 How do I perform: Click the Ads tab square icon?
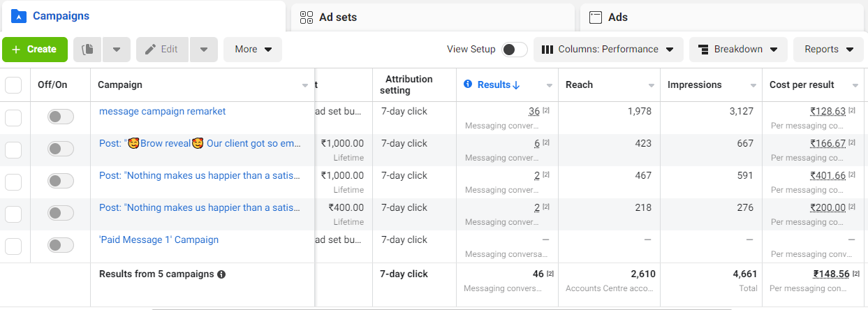(596, 17)
